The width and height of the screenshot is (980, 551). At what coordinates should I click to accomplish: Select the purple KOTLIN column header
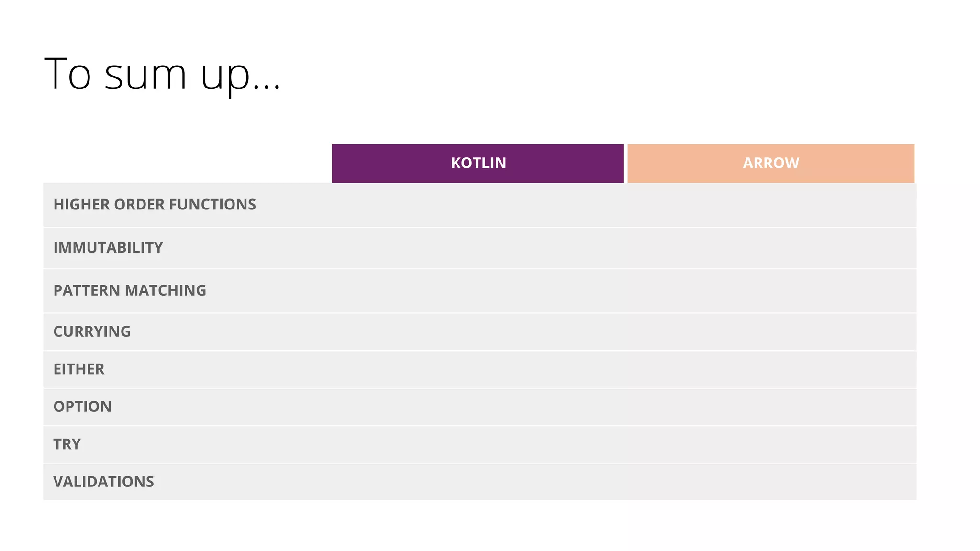click(478, 163)
